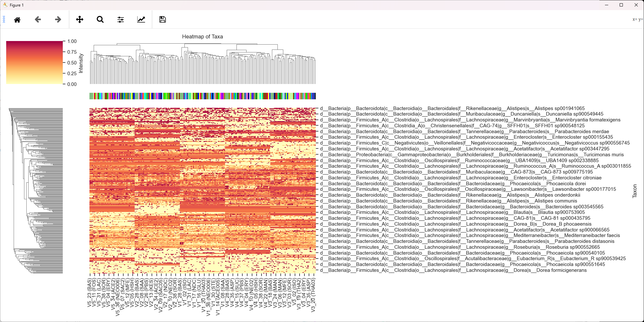644x322 pixels.
Task: Open Edit axis and curve parameters icon
Action: point(141,20)
